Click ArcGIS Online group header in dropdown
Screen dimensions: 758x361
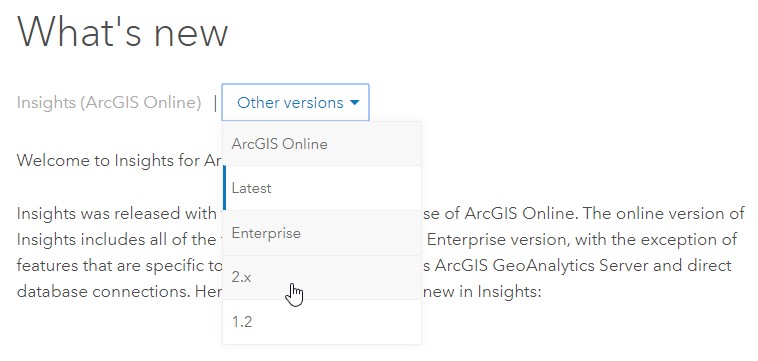[322, 144]
